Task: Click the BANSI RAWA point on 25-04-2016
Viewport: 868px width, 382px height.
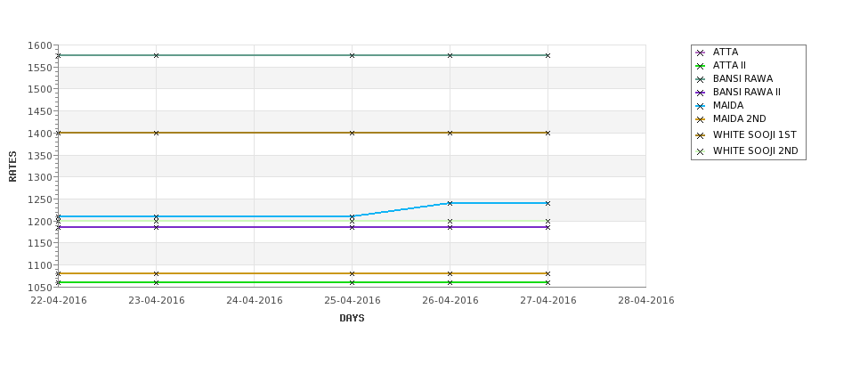Action: click(x=352, y=55)
